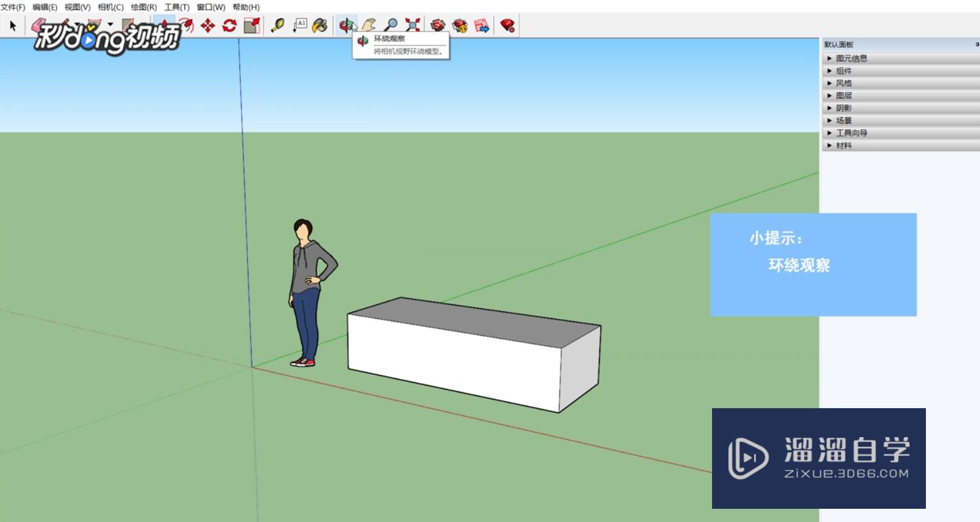Expand the 场景 panel
The image size is (980, 522).
tap(901, 120)
